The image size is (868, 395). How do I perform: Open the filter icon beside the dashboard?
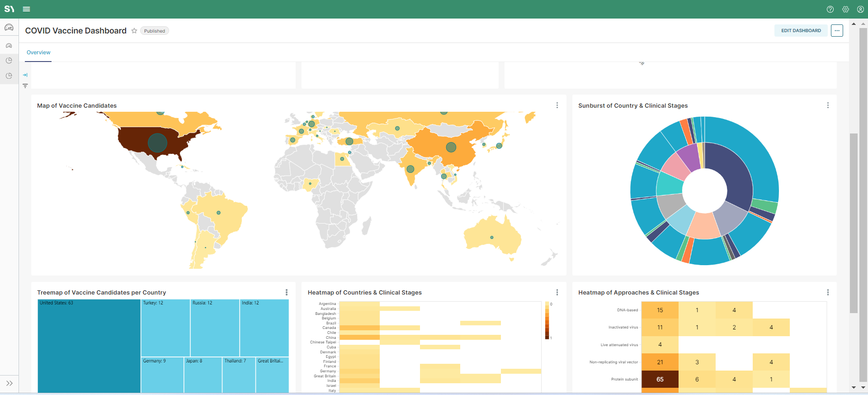(x=25, y=86)
